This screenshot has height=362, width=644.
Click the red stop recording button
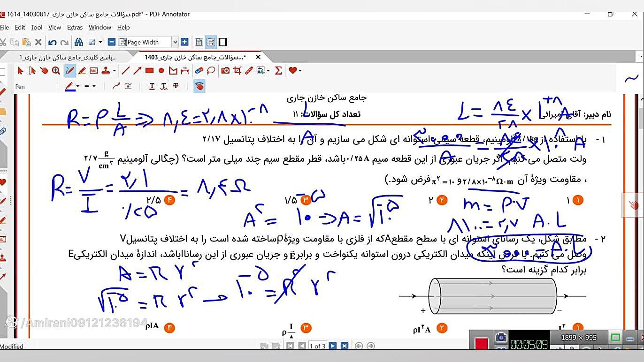click(x=482, y=343)
